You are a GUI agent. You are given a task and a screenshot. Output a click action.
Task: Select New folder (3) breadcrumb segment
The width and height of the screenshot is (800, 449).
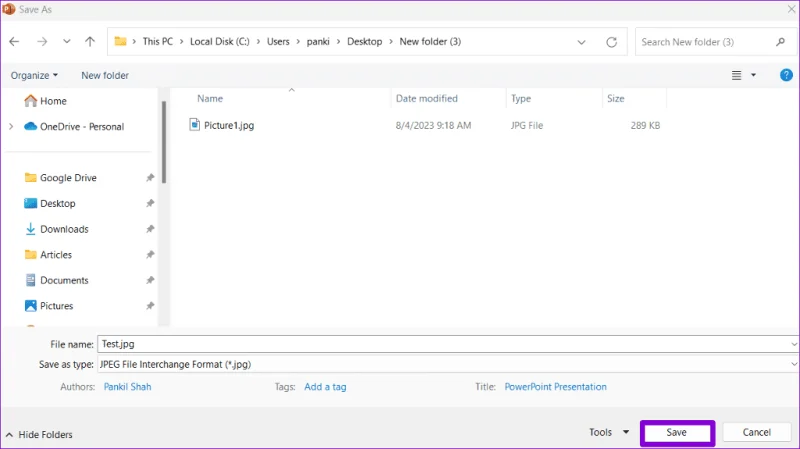(x=430, y=41)
